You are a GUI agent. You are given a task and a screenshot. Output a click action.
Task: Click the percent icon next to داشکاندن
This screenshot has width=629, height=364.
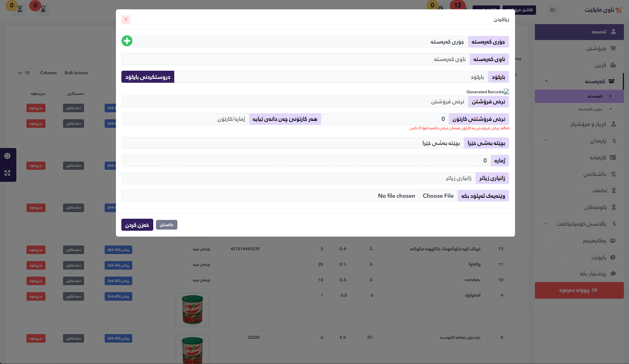pyautogui.click(x=613, y=174)
